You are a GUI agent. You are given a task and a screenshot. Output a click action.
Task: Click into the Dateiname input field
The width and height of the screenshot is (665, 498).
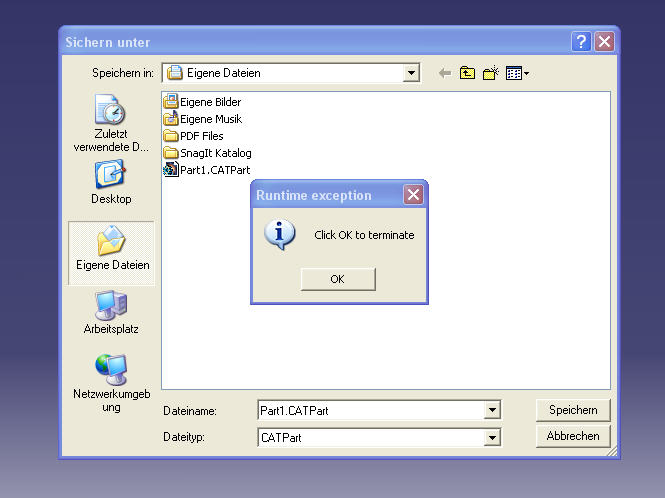pos(371,410)
